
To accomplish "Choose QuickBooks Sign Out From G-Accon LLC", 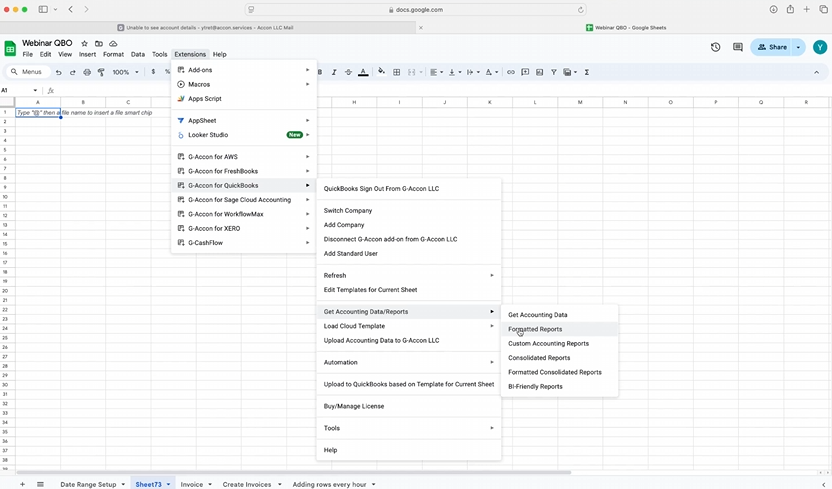I will point(409,189).
